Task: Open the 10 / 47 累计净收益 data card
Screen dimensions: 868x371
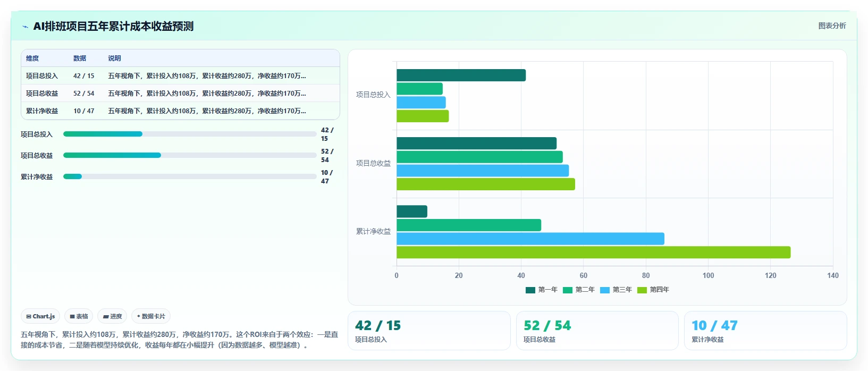Action: [x=765, y=331]
